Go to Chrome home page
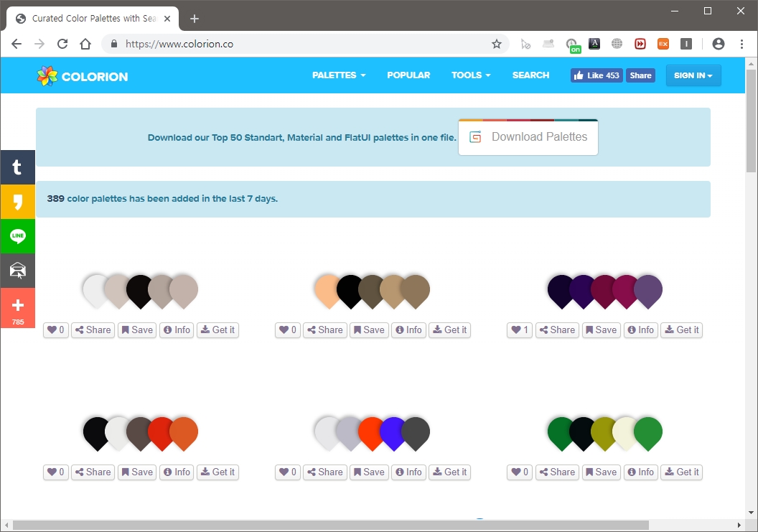The height and width of the screenshot is (532, 758). [85, 44]
